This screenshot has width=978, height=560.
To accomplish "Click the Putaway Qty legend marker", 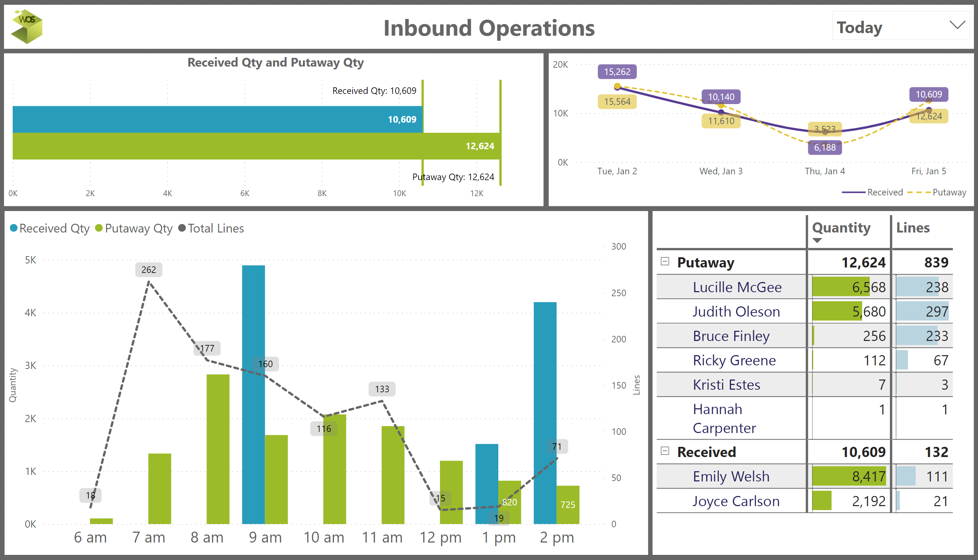I will [99, 228].
